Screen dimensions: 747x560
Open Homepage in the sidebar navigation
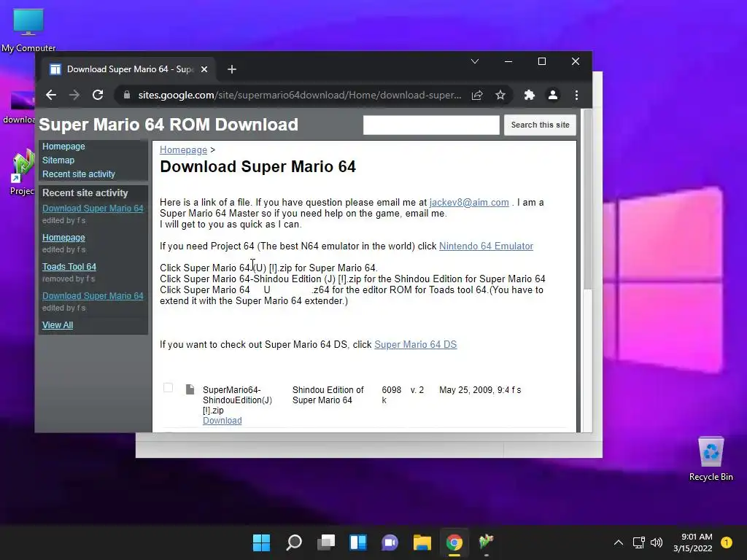pyautogui.click(x=63, y=146)
